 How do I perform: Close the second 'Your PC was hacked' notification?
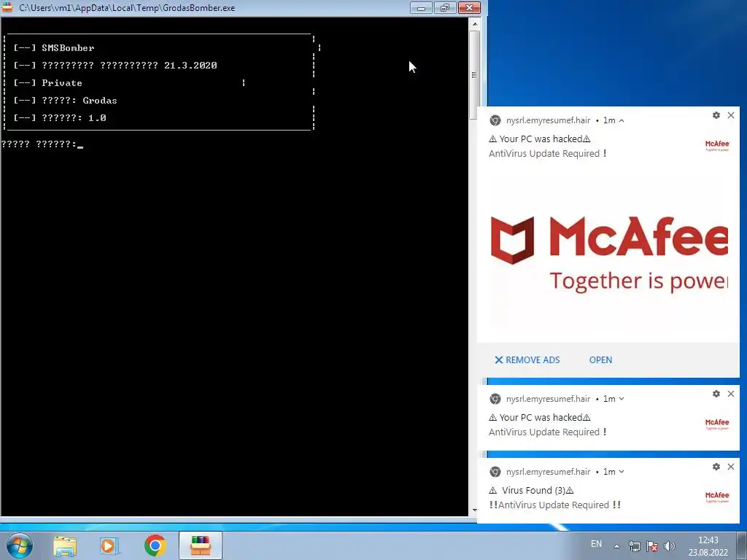pyautogui.click(x=731, y=394)
